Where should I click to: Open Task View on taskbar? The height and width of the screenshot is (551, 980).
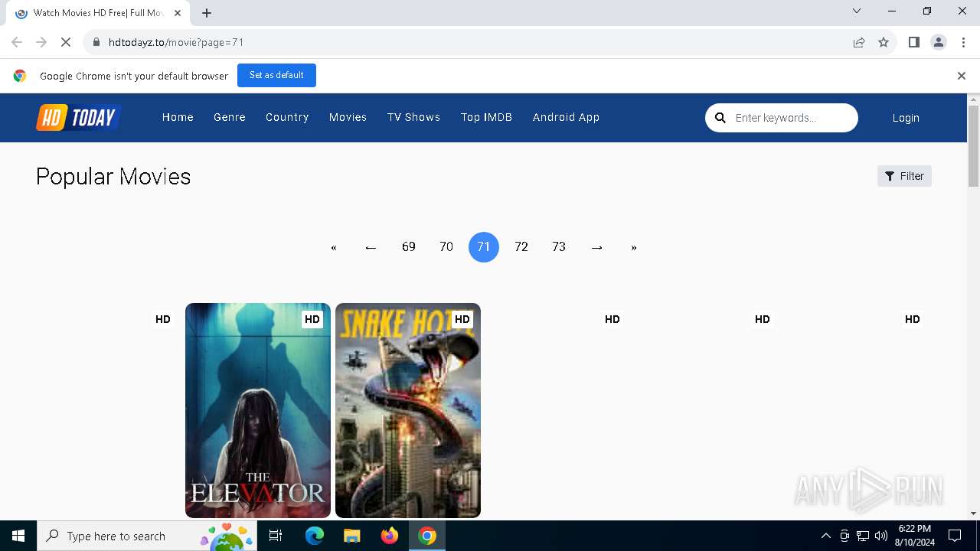[x=276, y=536]
